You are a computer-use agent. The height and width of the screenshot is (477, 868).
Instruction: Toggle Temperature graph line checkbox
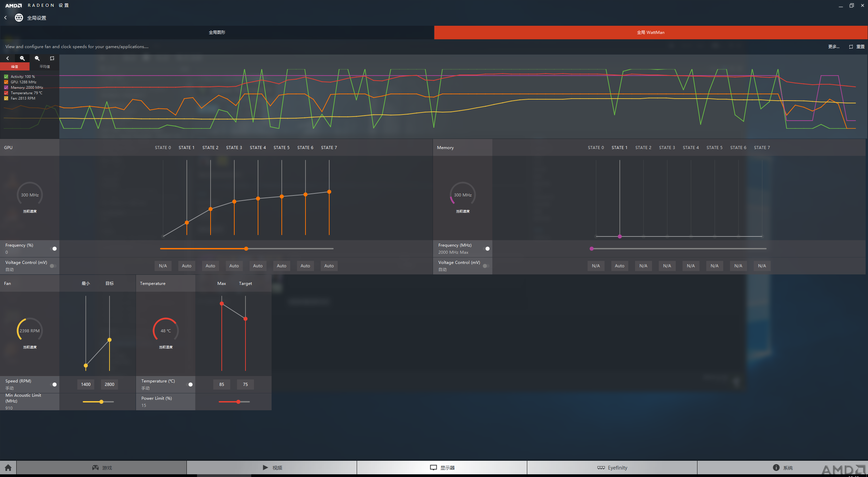(6, 93)
